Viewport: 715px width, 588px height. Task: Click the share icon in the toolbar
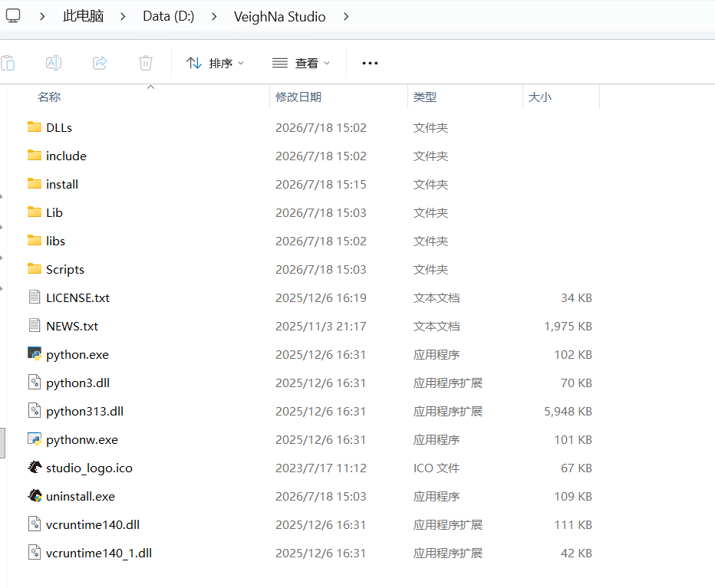coord(100,63)
